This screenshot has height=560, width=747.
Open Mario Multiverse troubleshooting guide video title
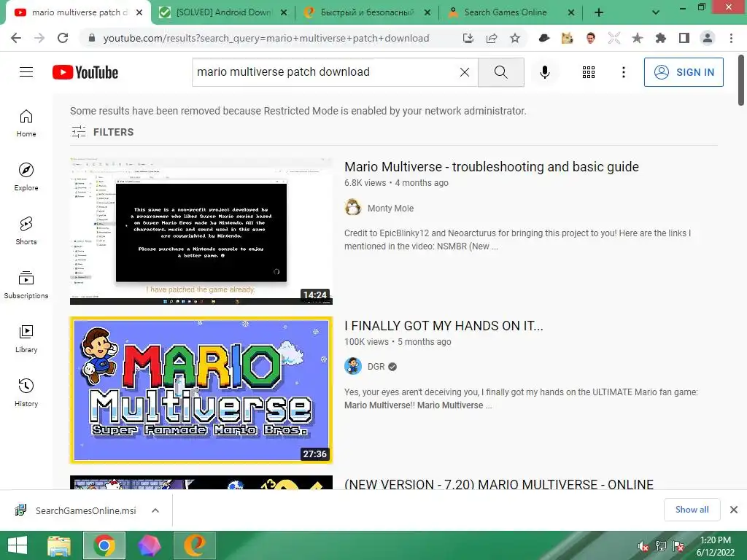click(492, 167)
